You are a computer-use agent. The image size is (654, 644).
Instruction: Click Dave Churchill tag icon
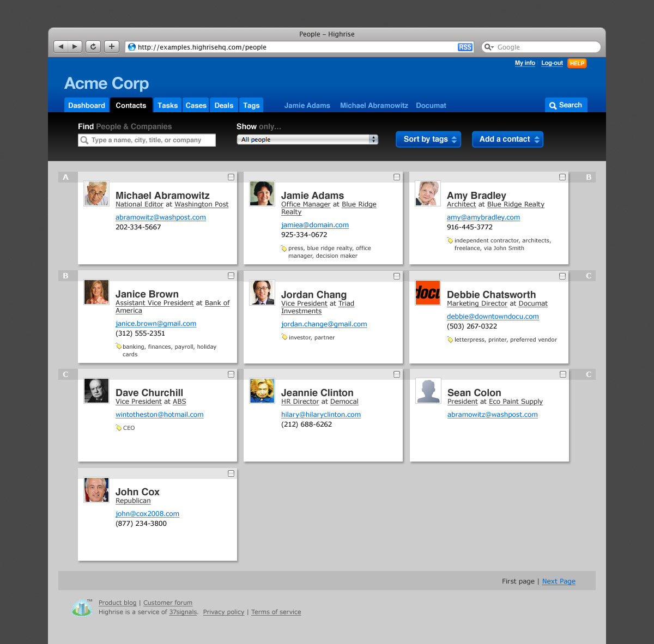118,428
